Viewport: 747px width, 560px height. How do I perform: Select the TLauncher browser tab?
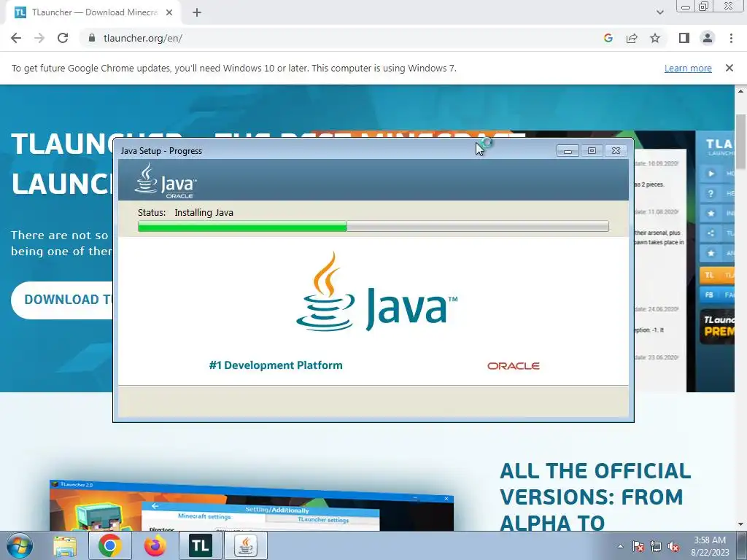(94, 12)
